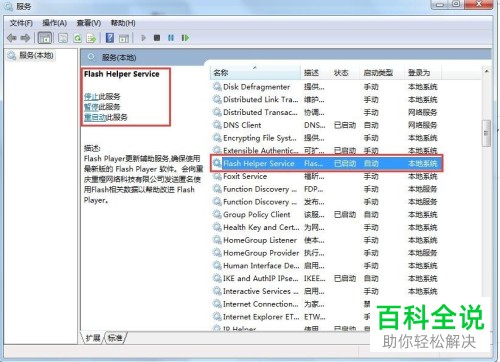Screen dimensions: 500x362
Task: Open the blue Help question-mark icon
Action: [110, 38]
